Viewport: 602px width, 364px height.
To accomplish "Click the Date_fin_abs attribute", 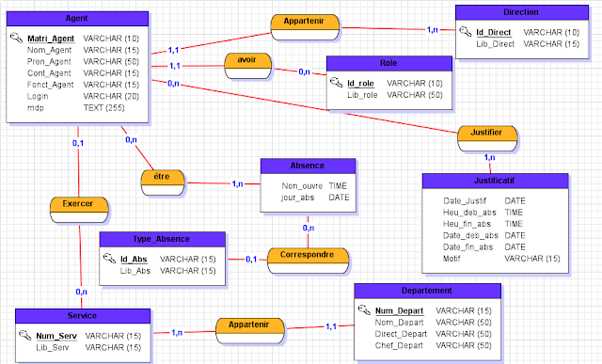I will [468, 246].
